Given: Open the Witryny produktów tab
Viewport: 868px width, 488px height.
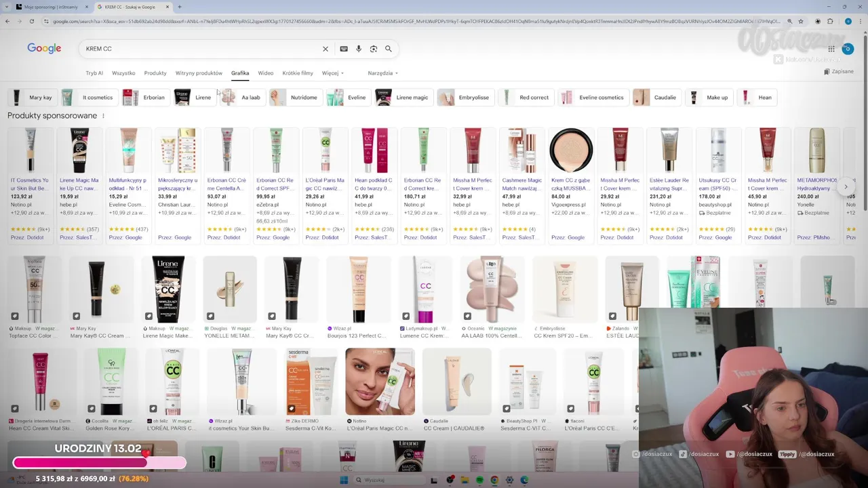Looking at the screenshot, I should (199, 73).
